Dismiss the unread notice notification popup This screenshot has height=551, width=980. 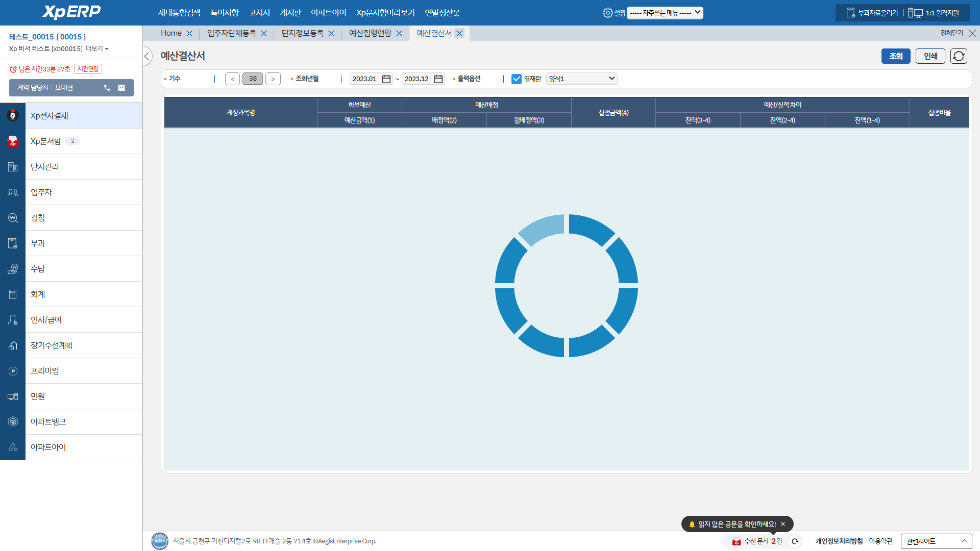click(x=783, y=524)
